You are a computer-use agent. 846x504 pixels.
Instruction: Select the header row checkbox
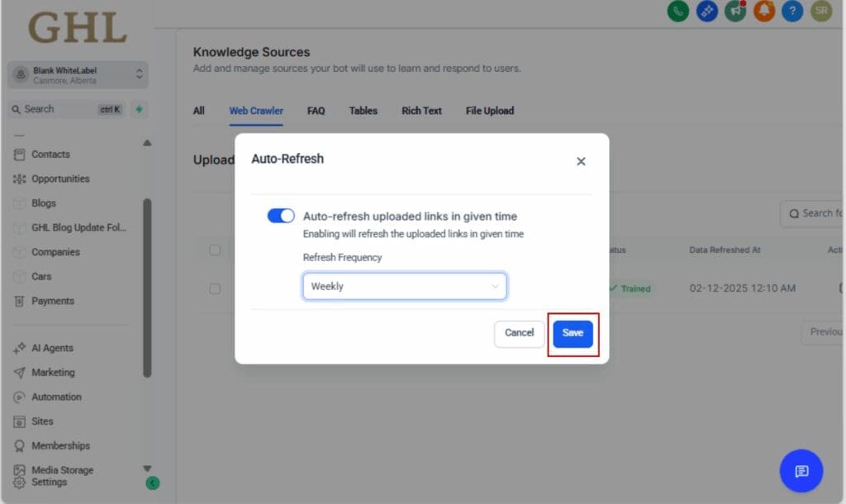215,250
